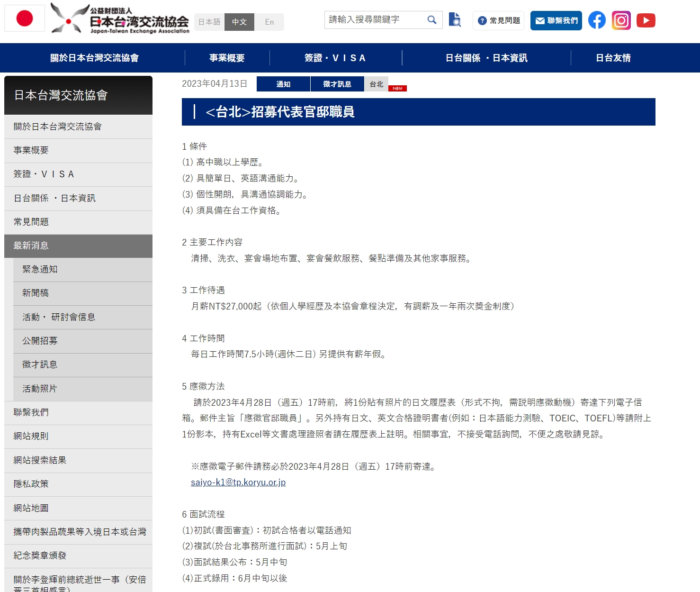
Task: Open sidebar link 事業概要
Action: coord(79,151)
